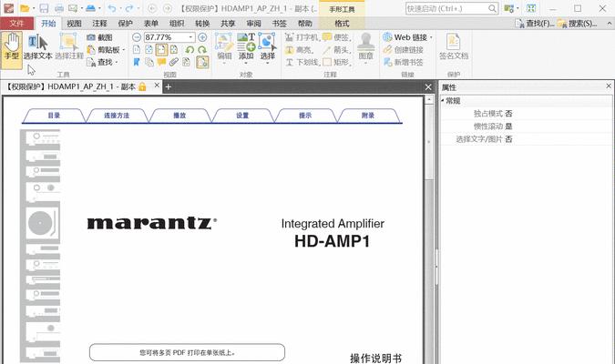
Task: Activate the Select Text (选择文本) tool
Action: pos(37,48)
